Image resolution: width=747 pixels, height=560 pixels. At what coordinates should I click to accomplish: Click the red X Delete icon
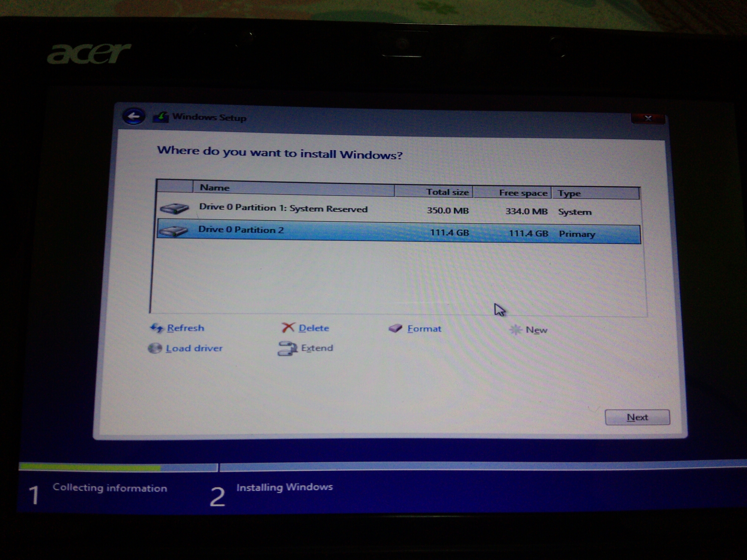(x=288, y=328)
